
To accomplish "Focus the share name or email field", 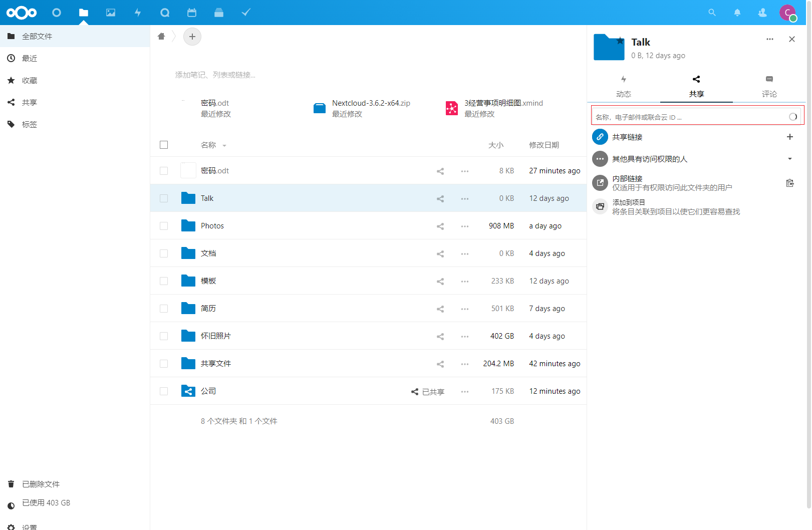I will [689, 117].
